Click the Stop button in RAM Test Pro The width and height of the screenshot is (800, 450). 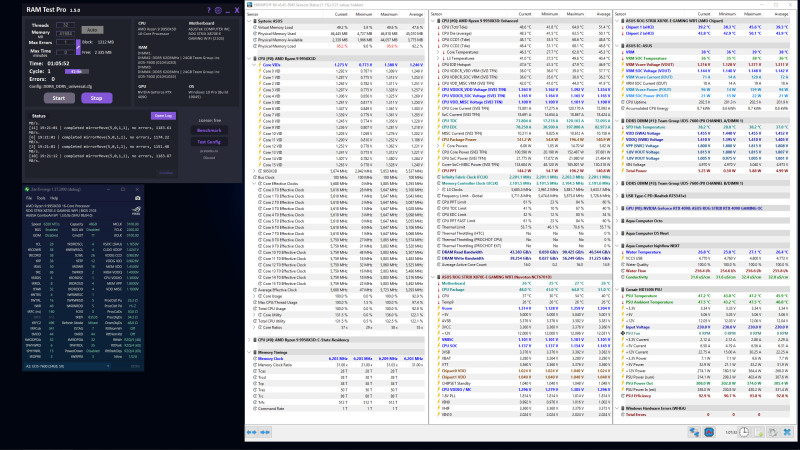(x=96, y=98)
